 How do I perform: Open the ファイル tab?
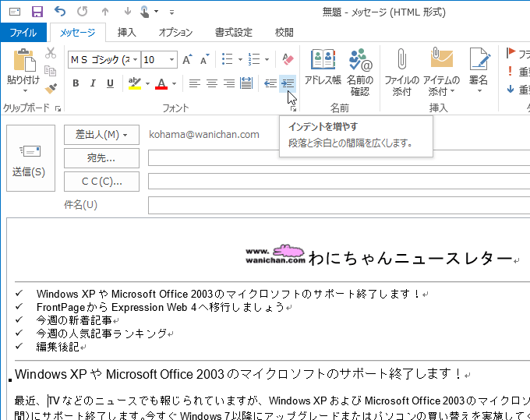click(23, 33)
